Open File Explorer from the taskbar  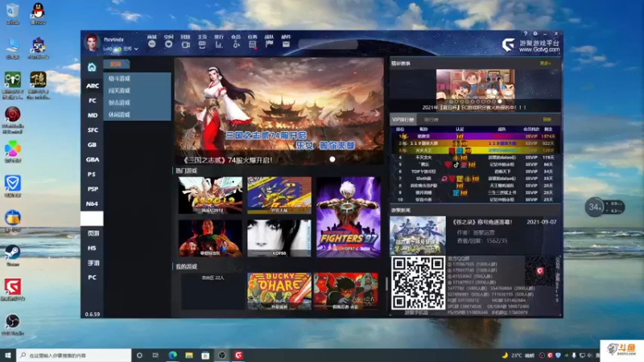[189, 356]
